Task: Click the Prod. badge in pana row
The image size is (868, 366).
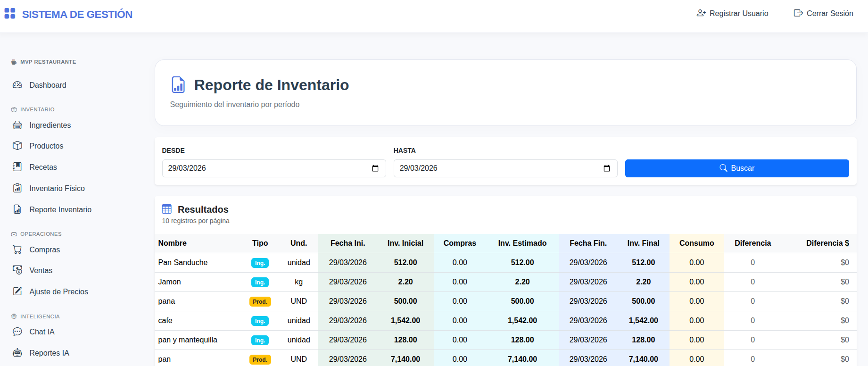Action: [260, 301]
